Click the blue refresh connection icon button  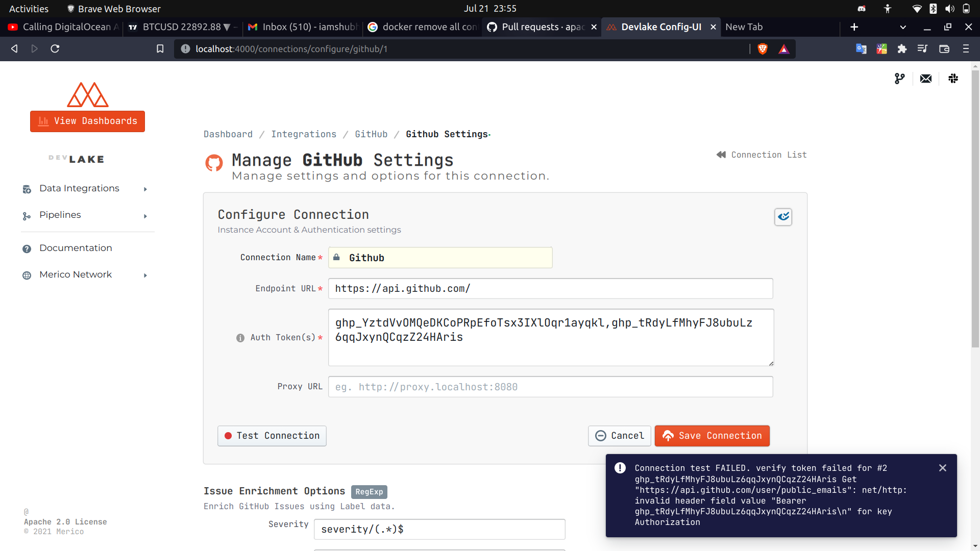point(783,217)
